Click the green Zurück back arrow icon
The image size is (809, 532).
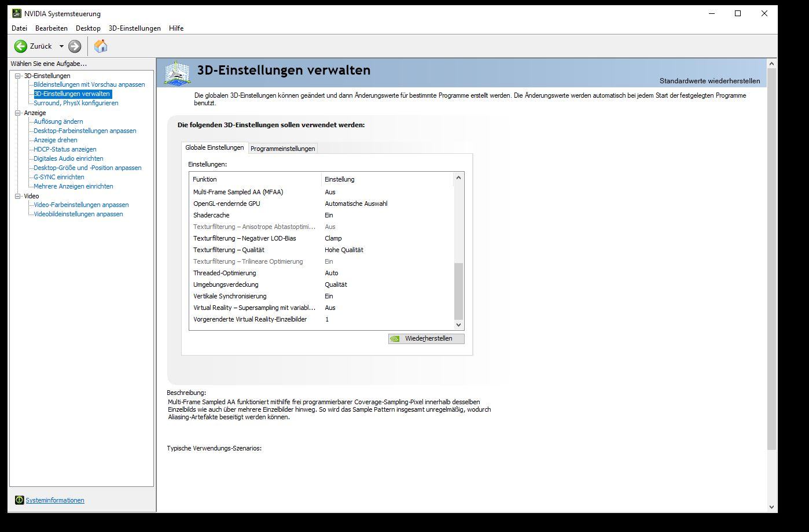(x=21, y=46)
